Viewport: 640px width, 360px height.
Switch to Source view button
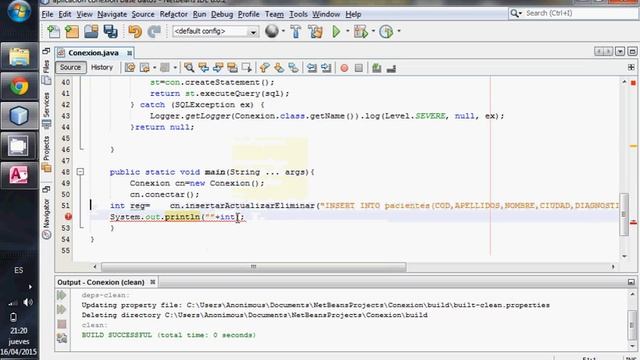click(71, 67)
